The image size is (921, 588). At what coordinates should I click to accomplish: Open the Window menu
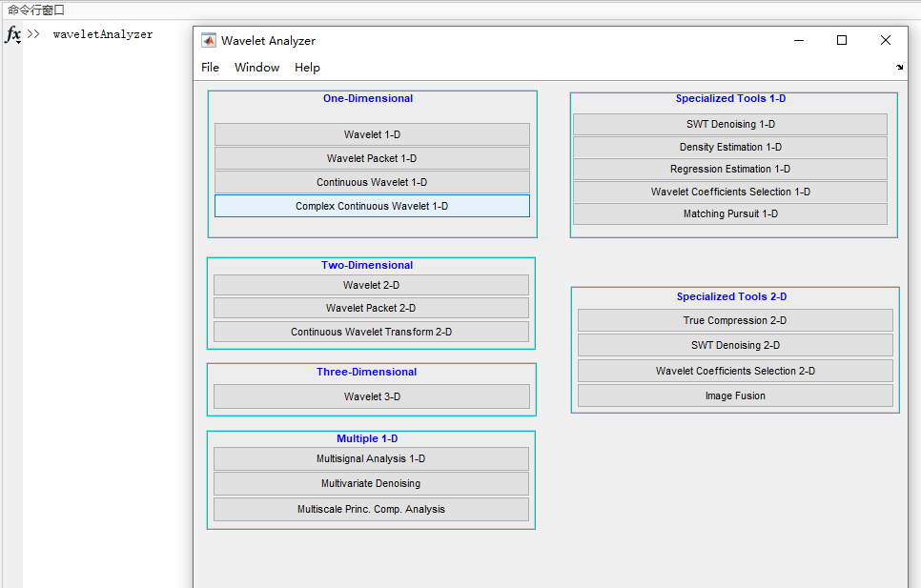[256, 68]
